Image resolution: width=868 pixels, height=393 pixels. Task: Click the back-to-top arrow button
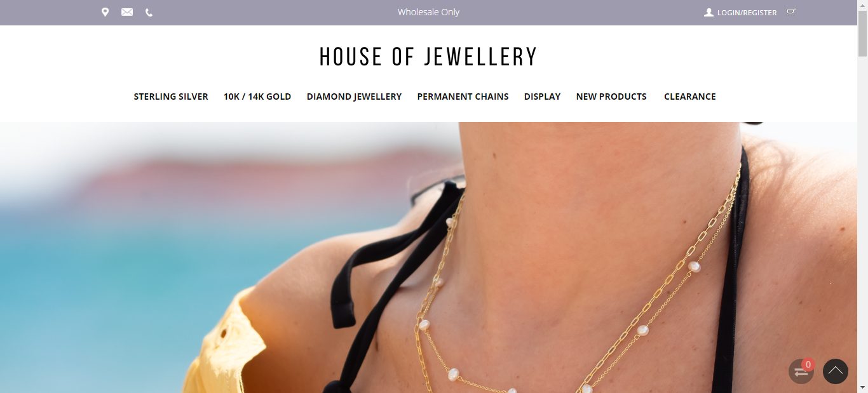pos(836,371)
